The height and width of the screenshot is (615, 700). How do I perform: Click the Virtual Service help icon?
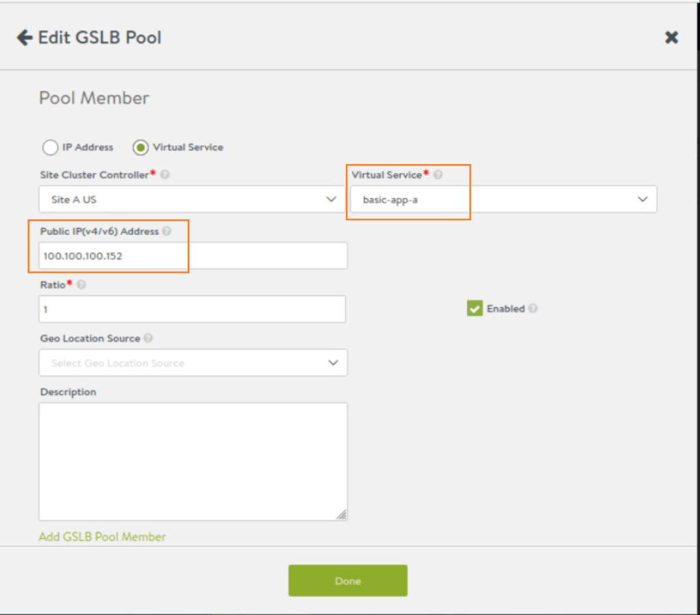[x=438, y=175]
